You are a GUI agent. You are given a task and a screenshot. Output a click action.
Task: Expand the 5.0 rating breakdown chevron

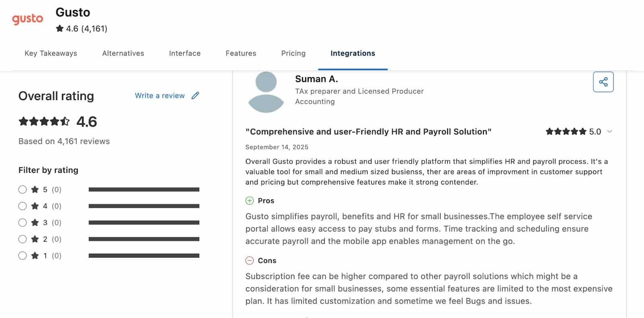pos(609,131)
